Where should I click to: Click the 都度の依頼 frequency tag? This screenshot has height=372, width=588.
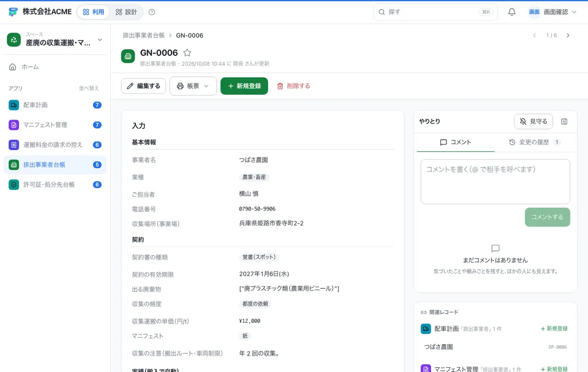point(255,304)
